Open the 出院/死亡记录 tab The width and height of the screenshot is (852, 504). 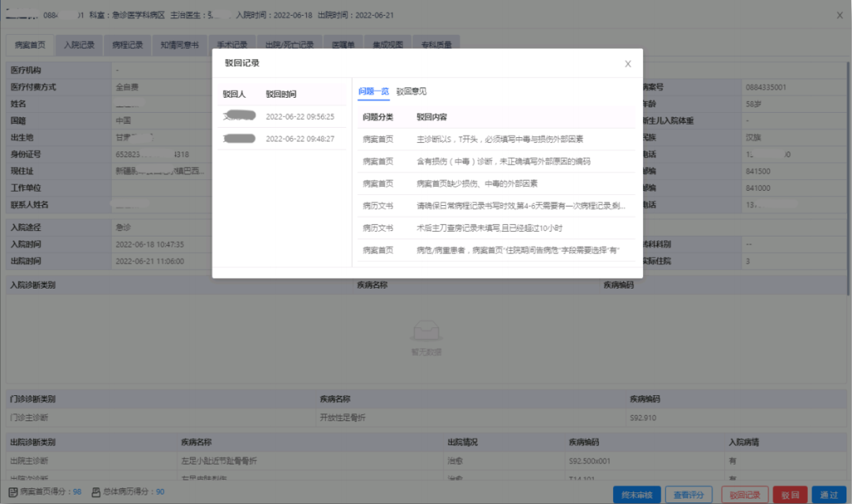coord(292,44)
